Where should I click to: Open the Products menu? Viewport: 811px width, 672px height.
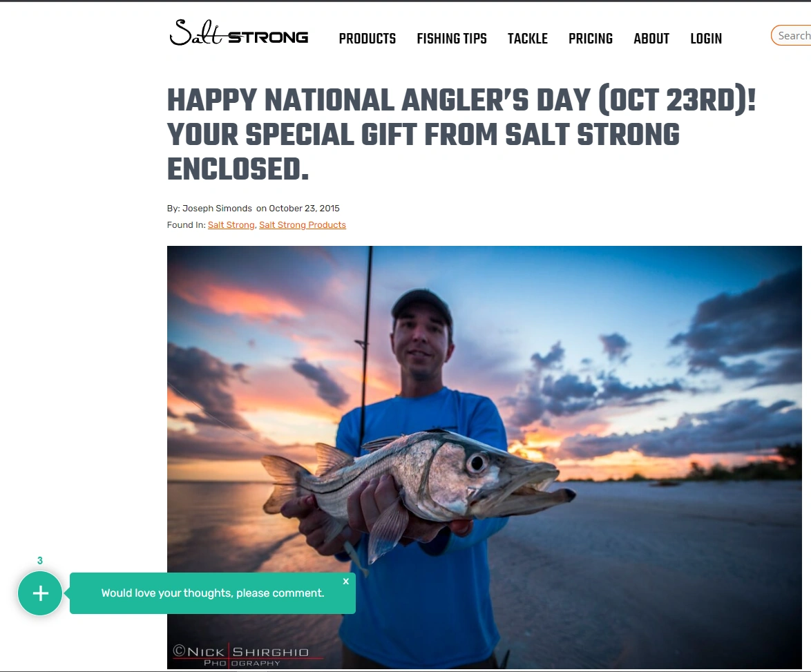(x=368, y=39)
